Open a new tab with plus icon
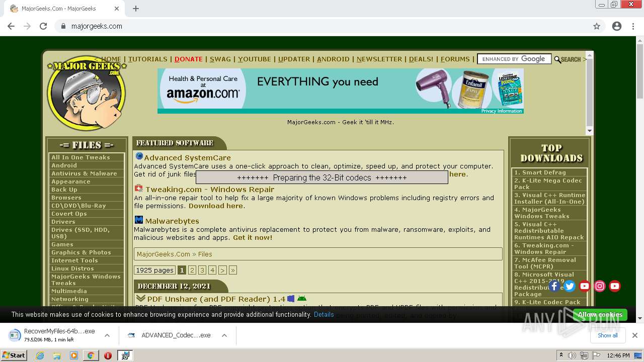Viewport: 644px width, 362px height. tap(136, 9)
